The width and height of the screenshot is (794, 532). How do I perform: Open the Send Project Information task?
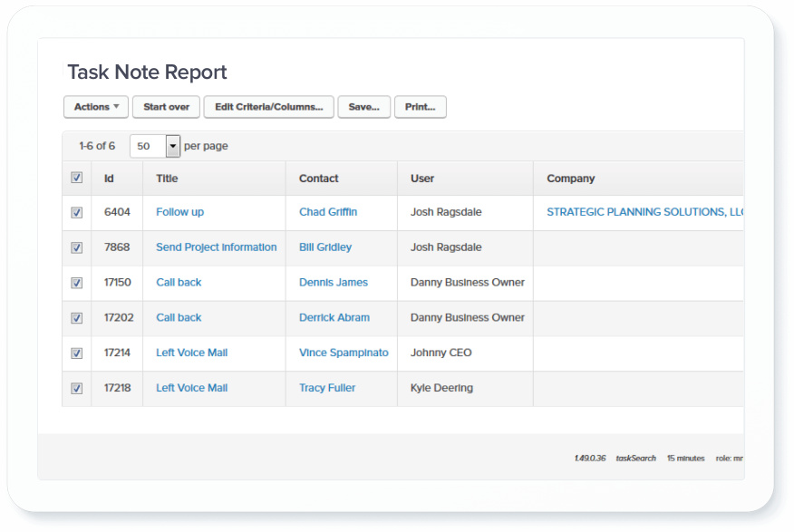click(217, 247)
